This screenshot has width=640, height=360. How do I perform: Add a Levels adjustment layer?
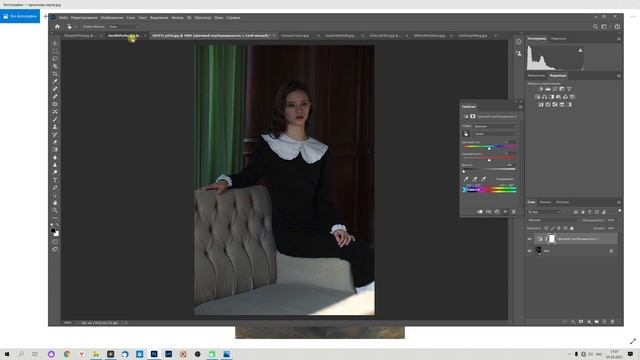548,89
